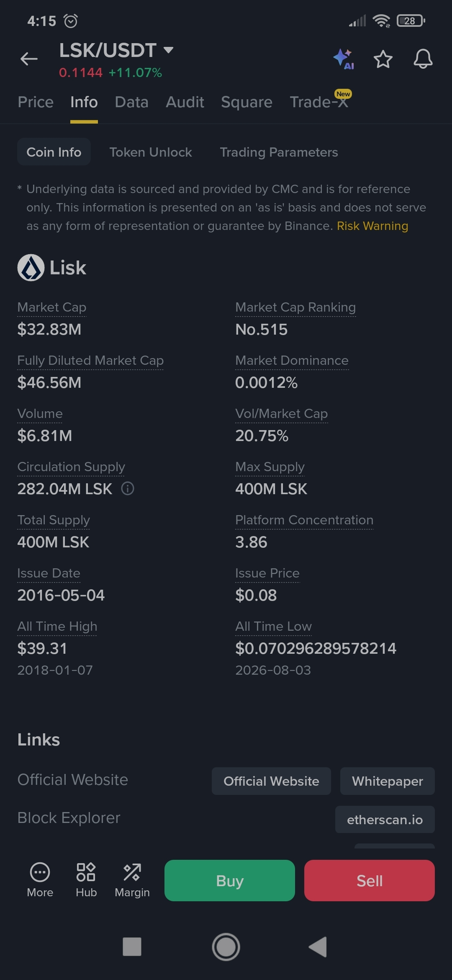The image size is (452, 980).
Task: Select the Trading Parameters sub-tab
Action: [x=279, y=152]
